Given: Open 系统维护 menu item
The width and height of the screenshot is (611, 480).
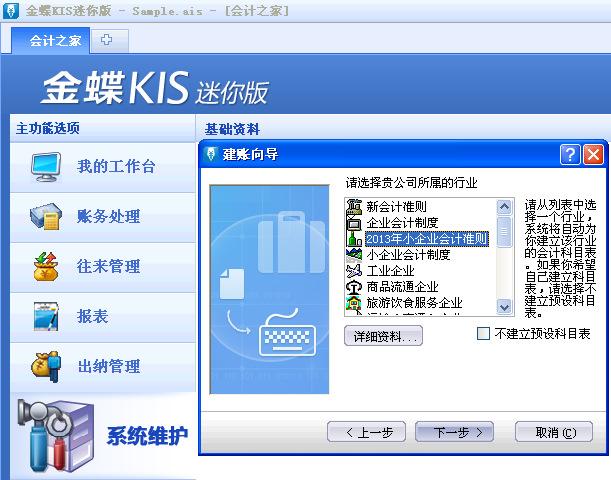Looking at the screenshot, I should click(103, 436).
